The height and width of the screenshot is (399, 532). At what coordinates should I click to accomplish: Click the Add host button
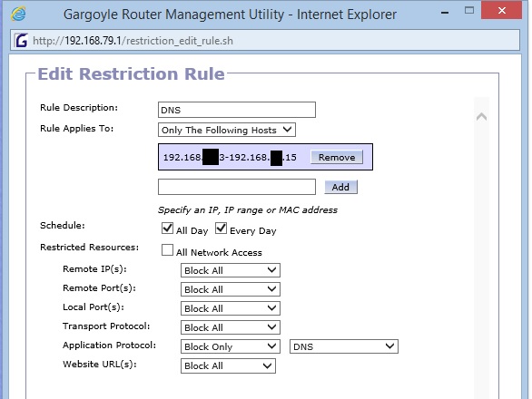[340, 187]
